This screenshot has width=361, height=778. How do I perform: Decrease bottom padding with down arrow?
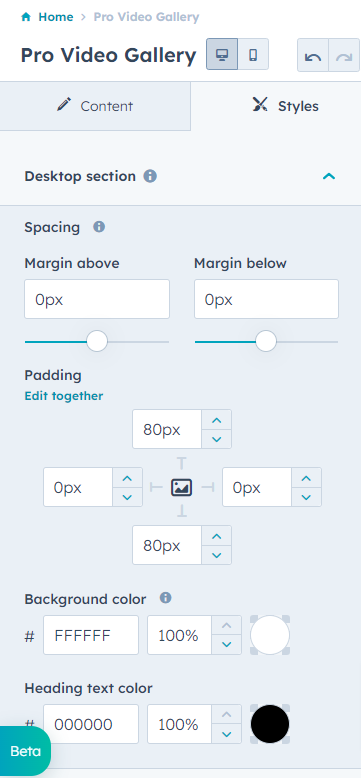pos(216,555)
